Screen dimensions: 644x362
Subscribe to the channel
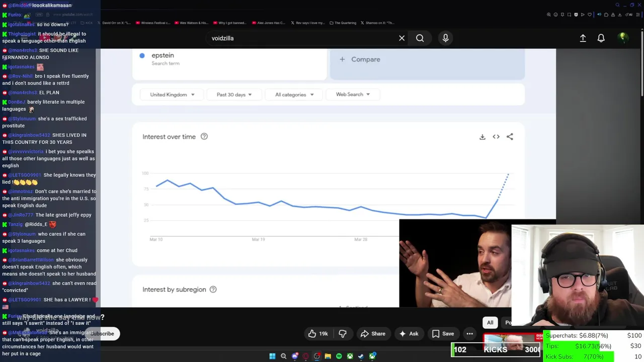(x=102, y=334)
